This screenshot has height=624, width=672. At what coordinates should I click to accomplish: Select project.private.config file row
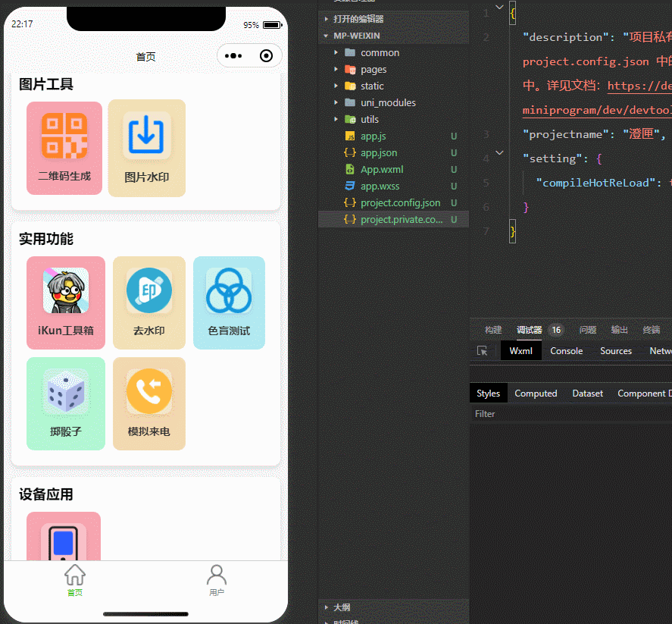(x=393, y=220)
